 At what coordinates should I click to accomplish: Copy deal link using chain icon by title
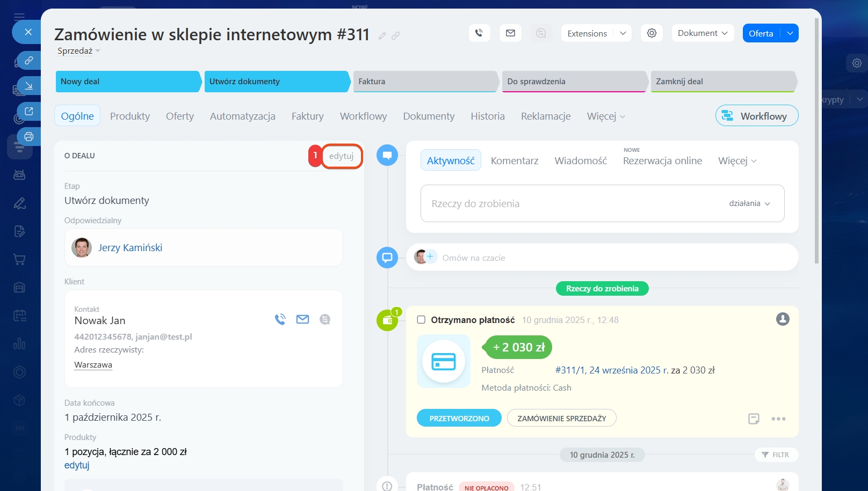396,36
